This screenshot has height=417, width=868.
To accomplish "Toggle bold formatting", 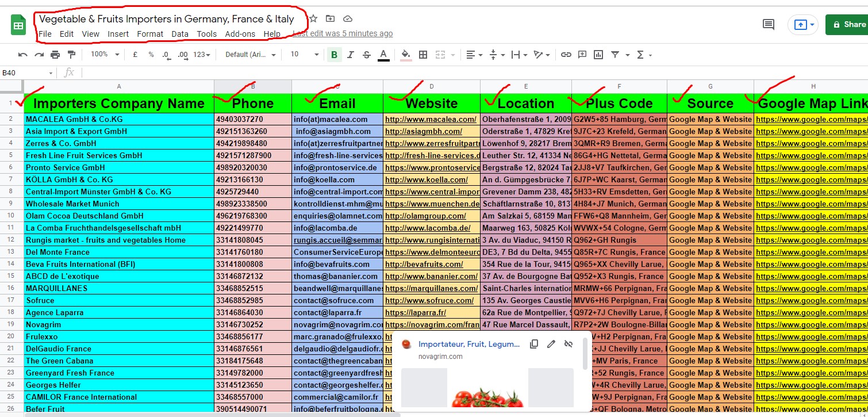I will tap(334, 55).
